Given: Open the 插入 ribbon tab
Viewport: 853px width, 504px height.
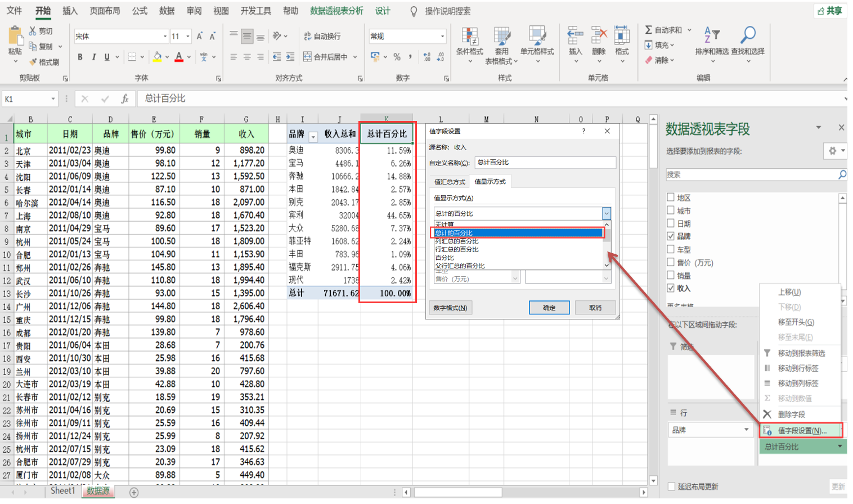Looking at the screenshot, I should coord(70,11).
